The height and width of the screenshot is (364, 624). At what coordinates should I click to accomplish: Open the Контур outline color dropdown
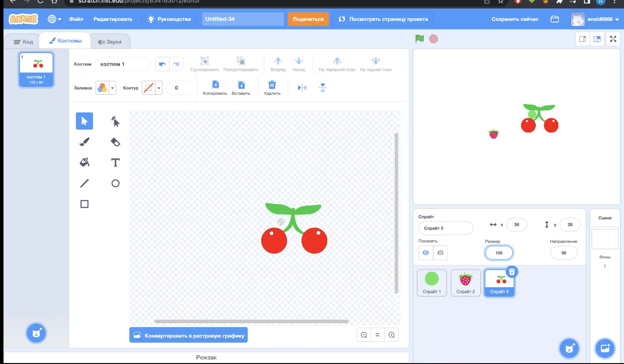pyautogui.click(x=152, y=88)
